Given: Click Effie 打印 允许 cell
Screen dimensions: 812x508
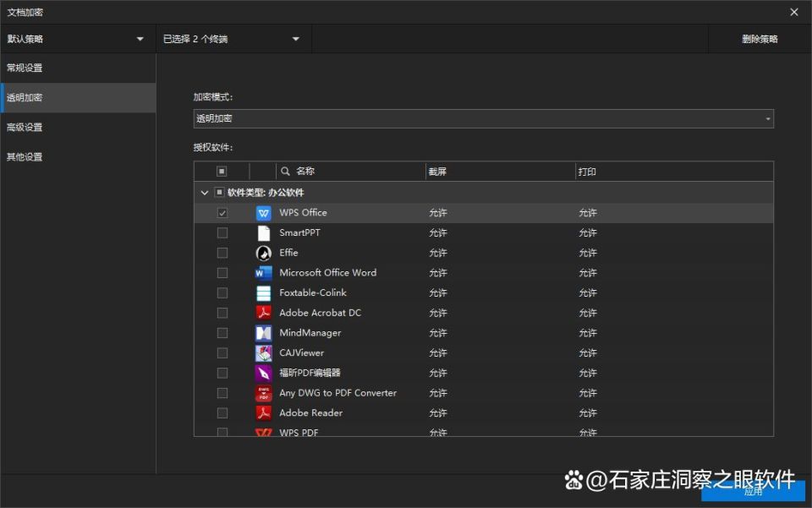Looking at the screenshot, I should 588,253.
